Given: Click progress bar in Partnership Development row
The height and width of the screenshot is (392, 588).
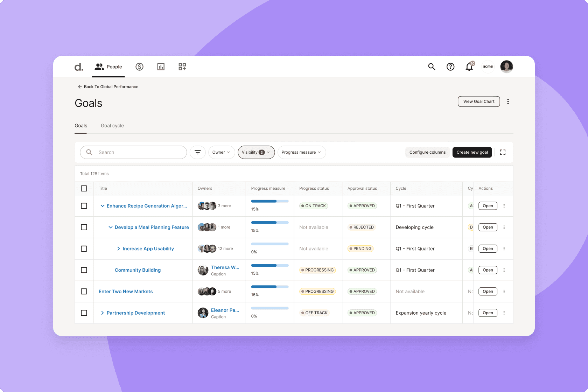Looking at the screenshot, I should click(x=270, y=308).
